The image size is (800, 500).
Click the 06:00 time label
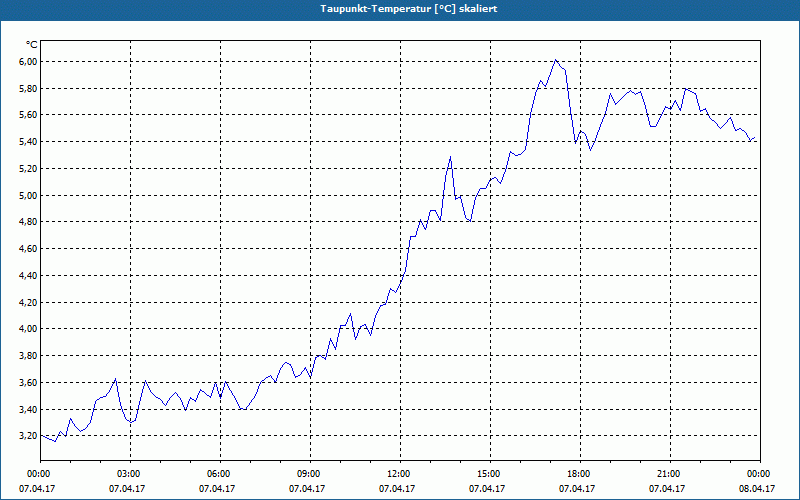[x=220, y=473]
